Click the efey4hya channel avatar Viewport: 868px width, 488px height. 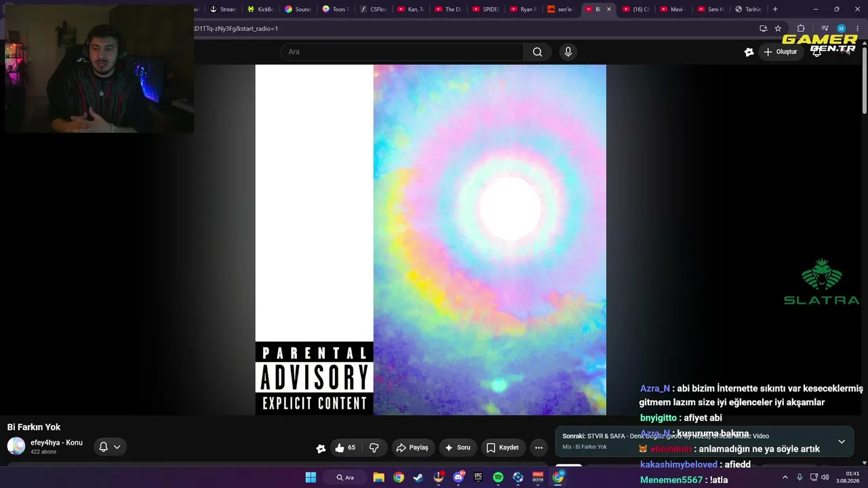[x=16, y=446]
